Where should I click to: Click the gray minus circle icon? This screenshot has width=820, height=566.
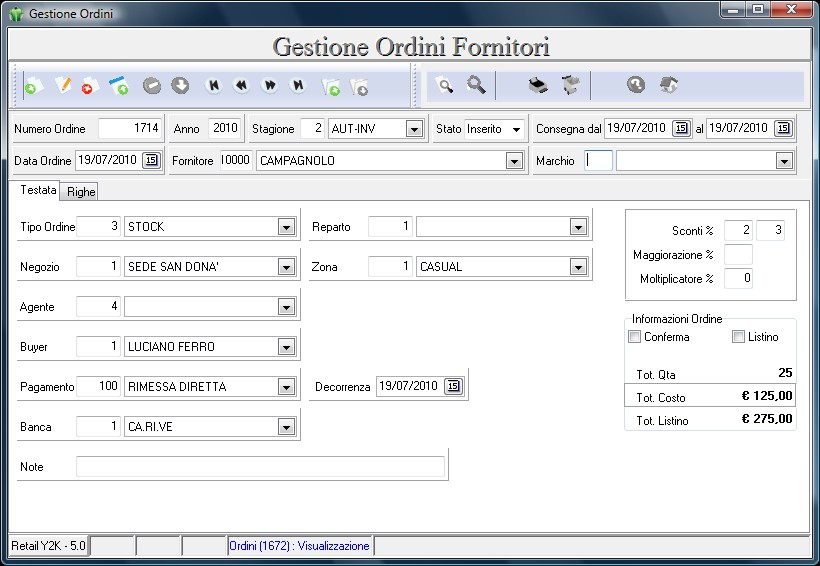click(152, 85)
